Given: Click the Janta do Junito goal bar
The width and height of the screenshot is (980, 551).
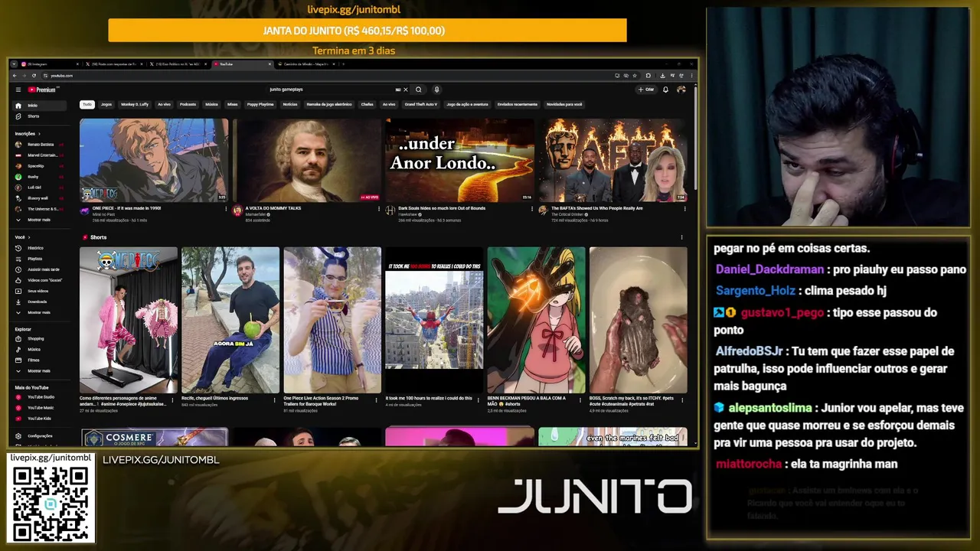Looking at the screenshot, I should [367, 31].
